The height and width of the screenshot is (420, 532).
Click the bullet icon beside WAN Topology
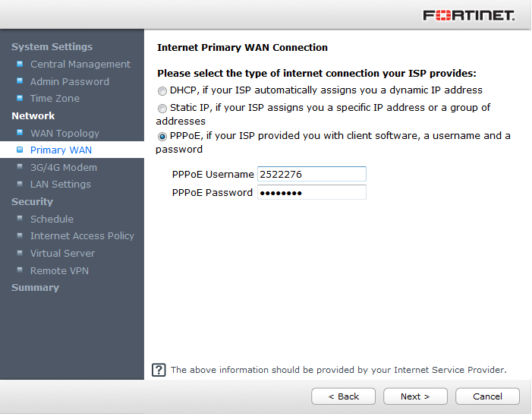click(20, 133)
